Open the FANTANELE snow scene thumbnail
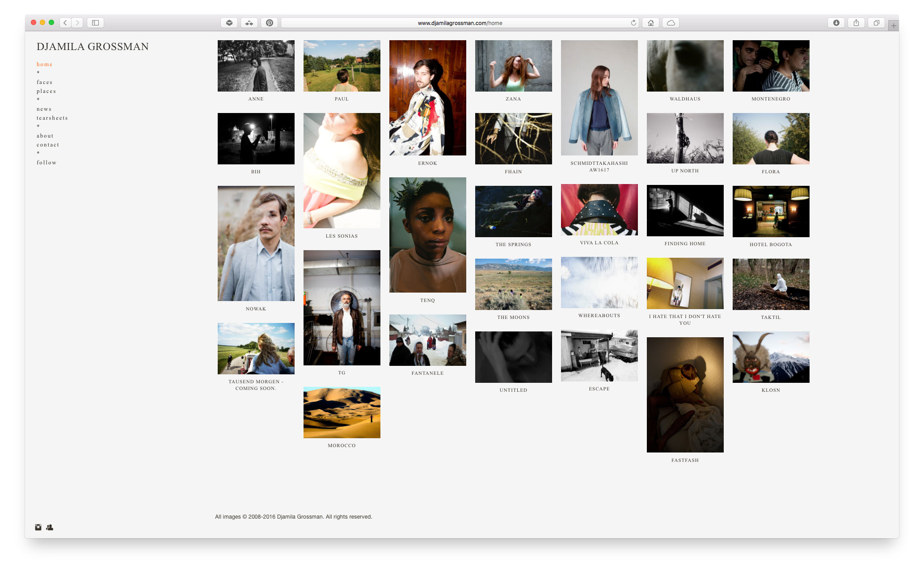Screen dimensions: 924x574 pos(428,340)
